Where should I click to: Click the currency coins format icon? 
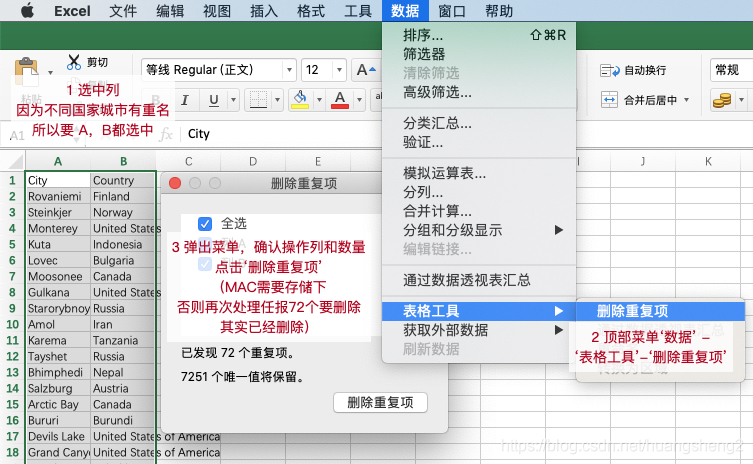(722, 100)
